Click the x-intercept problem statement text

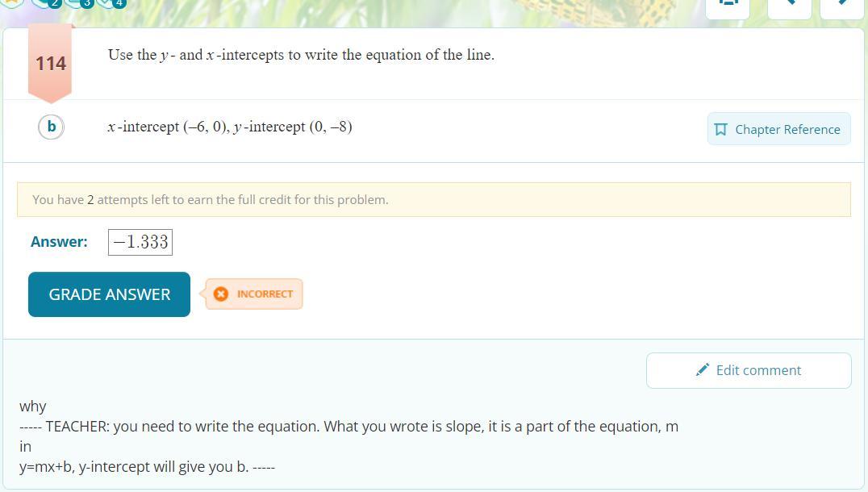230,127
